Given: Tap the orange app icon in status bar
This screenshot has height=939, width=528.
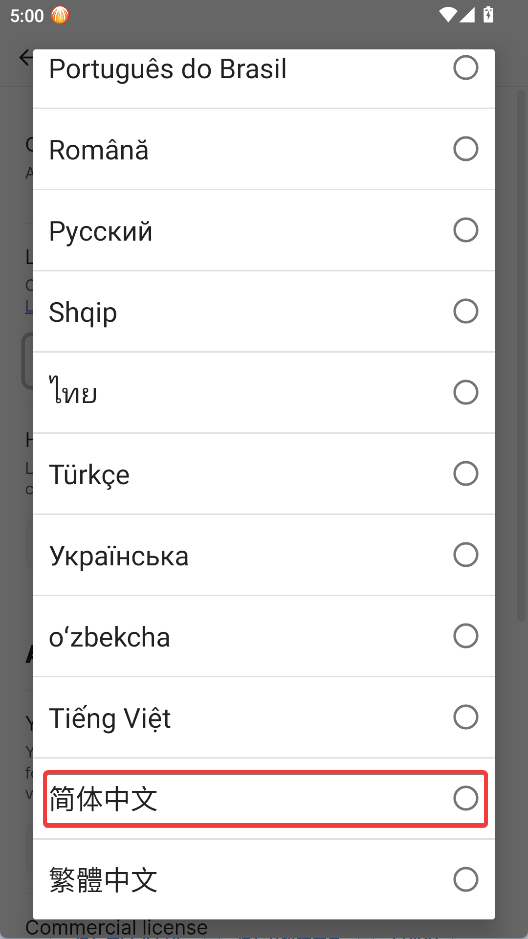Looking at the screenshot, I should [60, 15].
